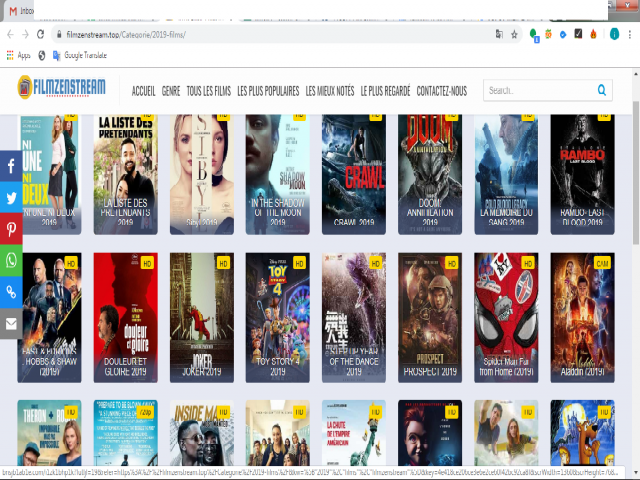Open LE PLUS REGARDÉ menu item
Image resolution: width=640 pixels, height=480 pixels.
[385, 91]
